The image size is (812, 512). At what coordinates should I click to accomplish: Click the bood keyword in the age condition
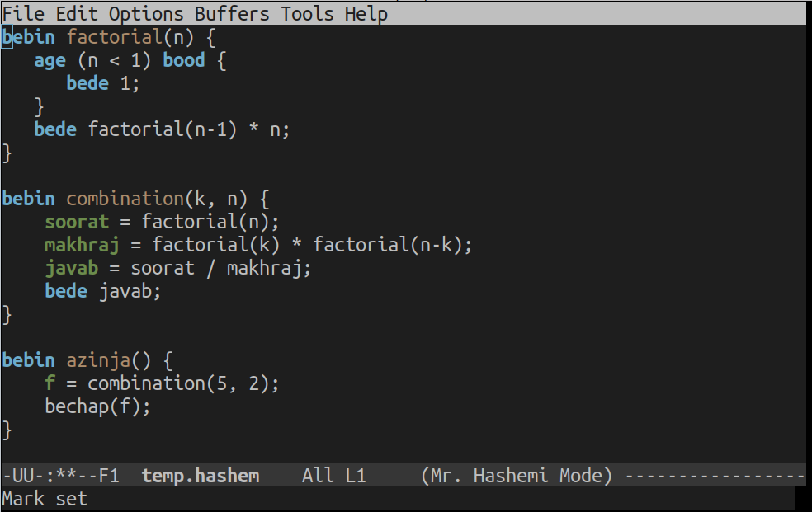183,59
